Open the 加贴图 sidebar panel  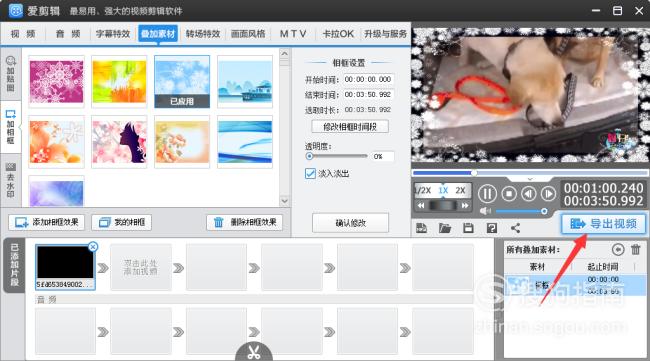tap(10, 74)
